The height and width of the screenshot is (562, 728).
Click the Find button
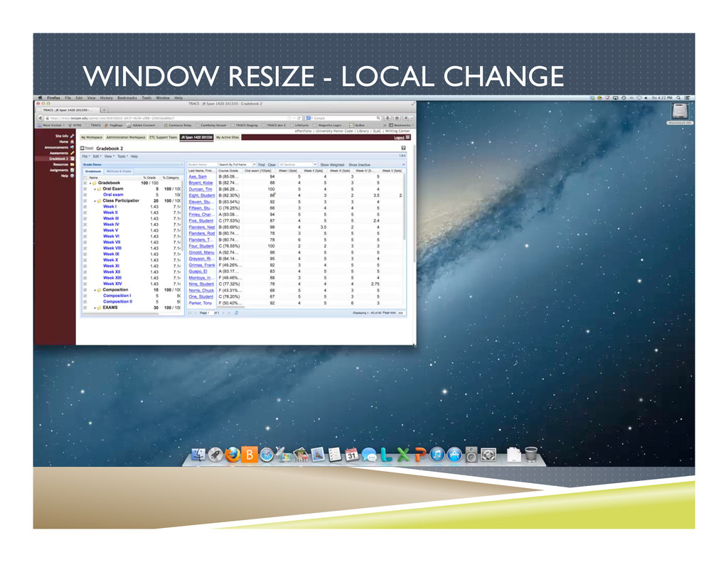point(262,165)
